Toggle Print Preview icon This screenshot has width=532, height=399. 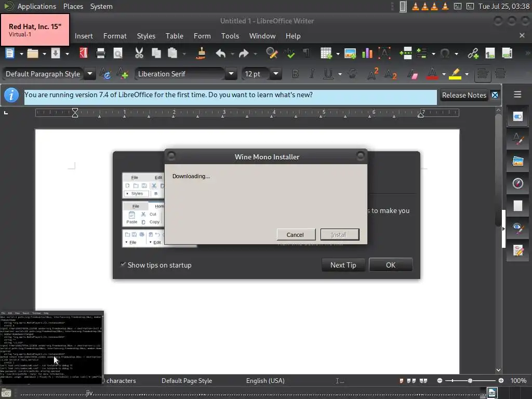click(x=118, y=54)
